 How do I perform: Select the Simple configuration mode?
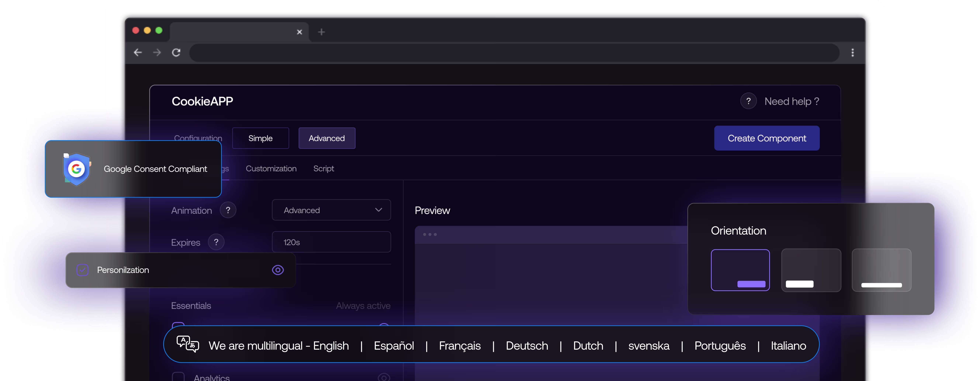pyautogui.click(x=260, y=138)
